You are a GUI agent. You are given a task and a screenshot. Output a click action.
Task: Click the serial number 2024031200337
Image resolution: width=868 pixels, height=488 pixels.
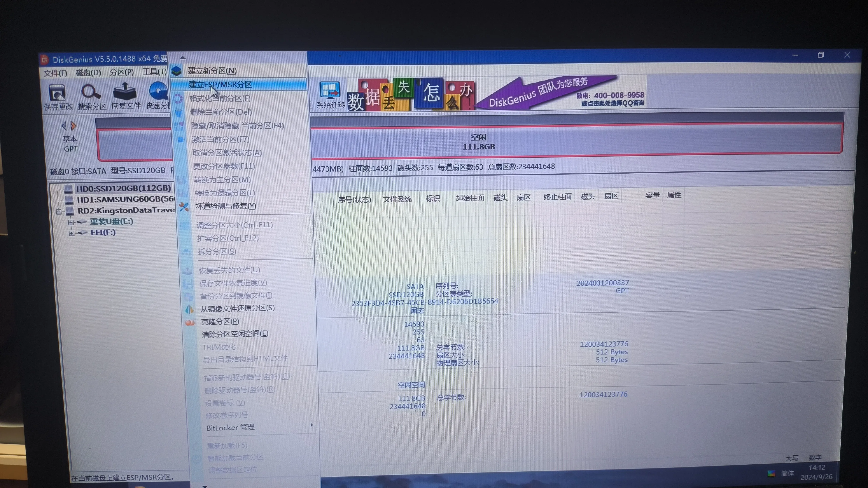click(602, 283)
